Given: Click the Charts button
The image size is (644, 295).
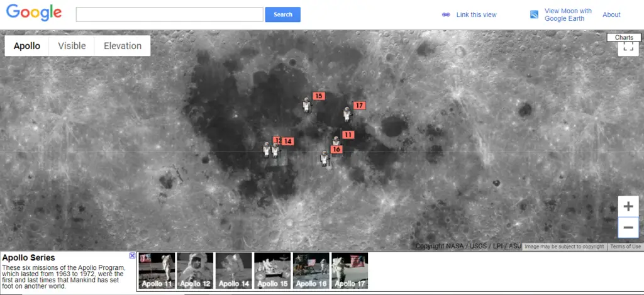Looking at the screenshot, I should pos(624,37).
